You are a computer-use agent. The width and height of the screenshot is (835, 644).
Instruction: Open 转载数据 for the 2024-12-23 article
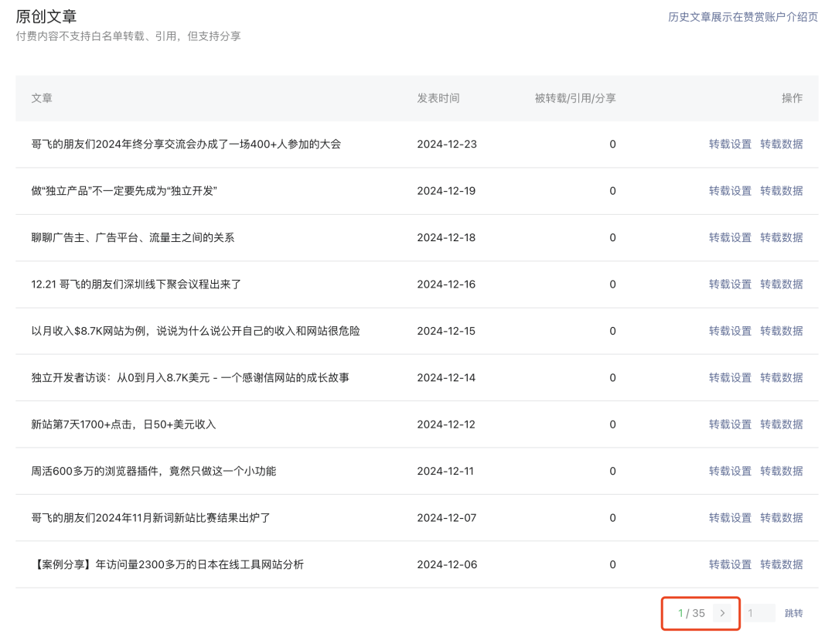click(781, 145)
